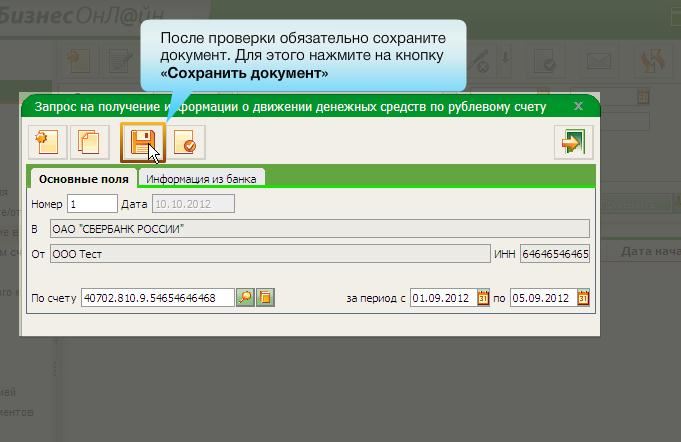Click the copy document icon
The height and width of the screenshot is (442, 681).
pos(89,142)
